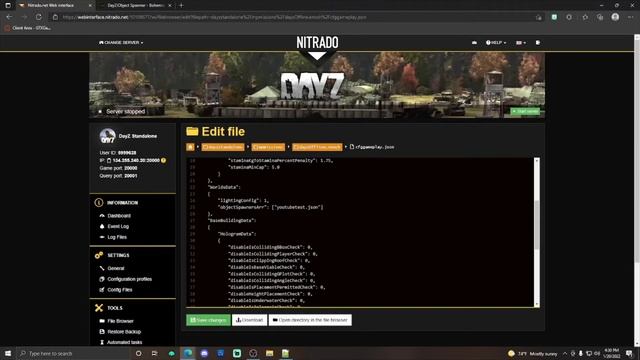This screenshot has height=360, width=640.
Task: Go to second orange breadcrumb folder
Action: [268, 147]
